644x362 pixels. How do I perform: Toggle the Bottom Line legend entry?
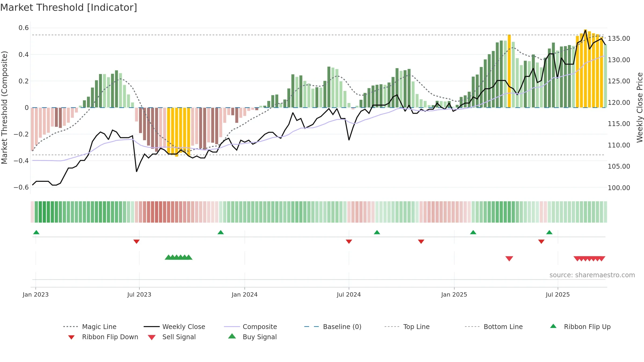(494, 327)
